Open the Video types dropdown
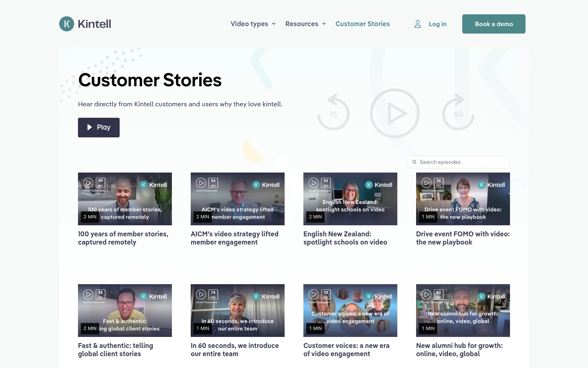The image size is (588, 368). click(253, 24)
